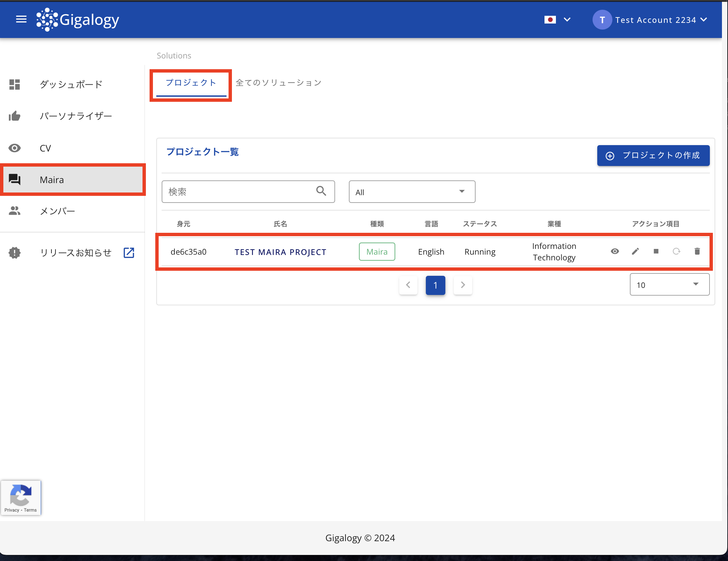Viewport: 728px width, 561px height.
Task: Click the hamburger menu icon top left
Action: tap(21, 19)
